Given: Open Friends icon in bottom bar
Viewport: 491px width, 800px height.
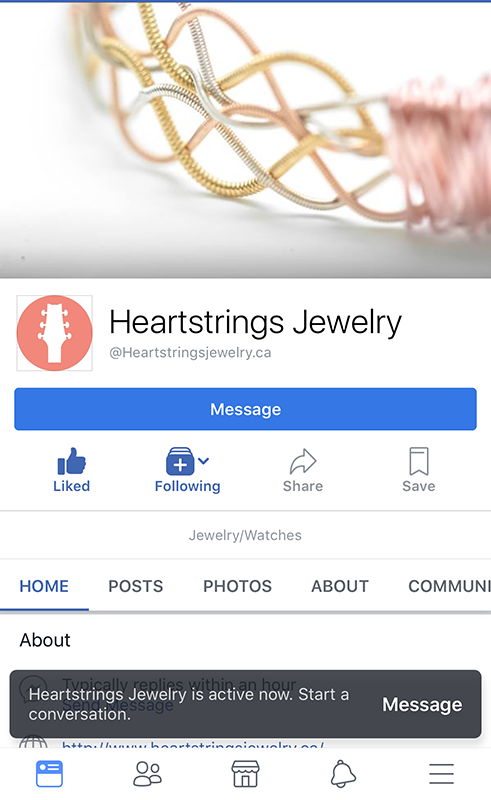Looking at the screenshot, I should click(x=148, y=773).
